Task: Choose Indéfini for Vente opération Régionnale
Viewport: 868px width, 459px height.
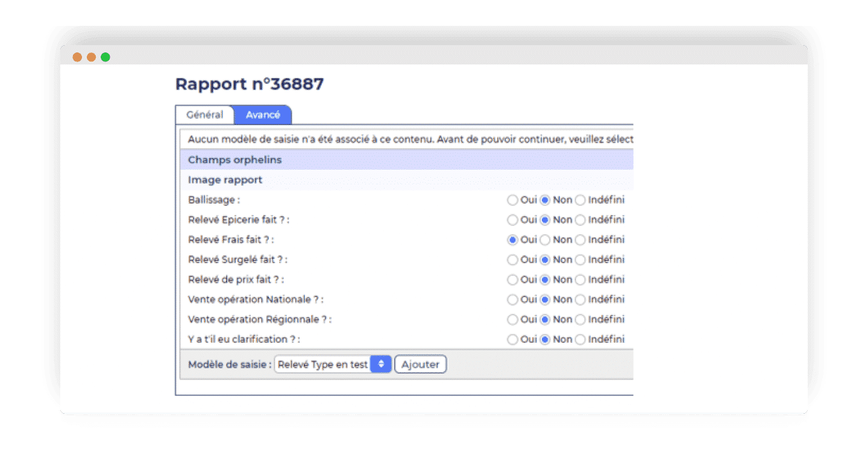Action: (580, 319)
